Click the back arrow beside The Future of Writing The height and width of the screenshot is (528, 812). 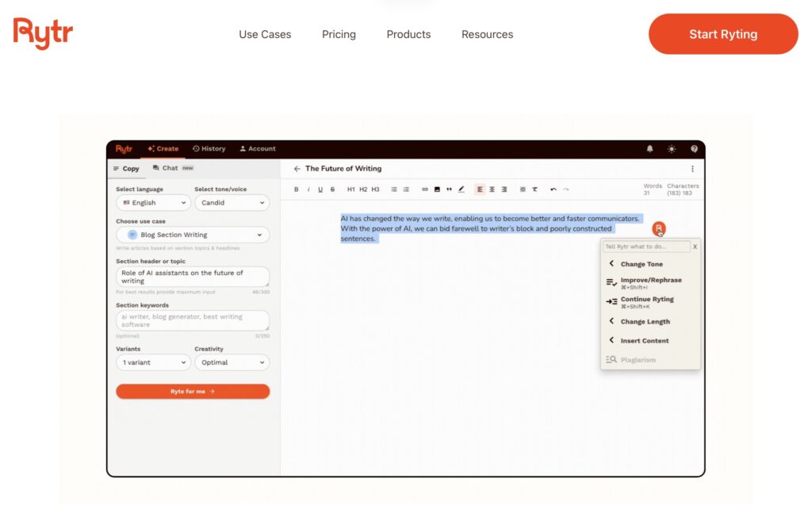tap(297, 169)
